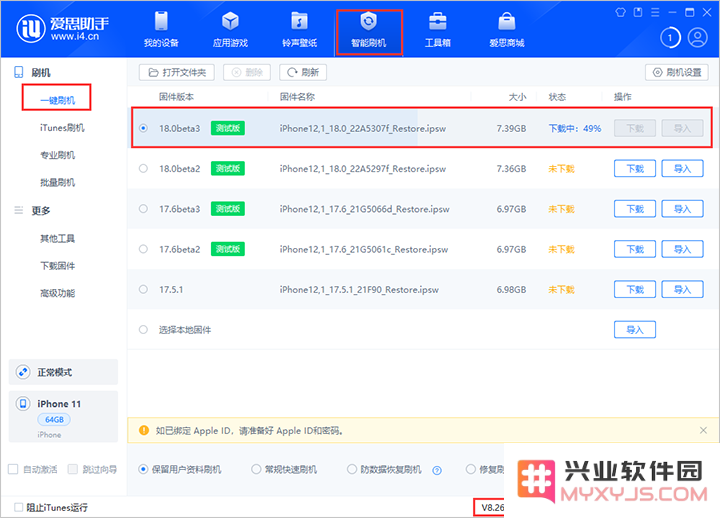The height and width of the screenshot is (518, 720).
Task: Open 高级功能 in the sidebar
Action: (57, 293)
